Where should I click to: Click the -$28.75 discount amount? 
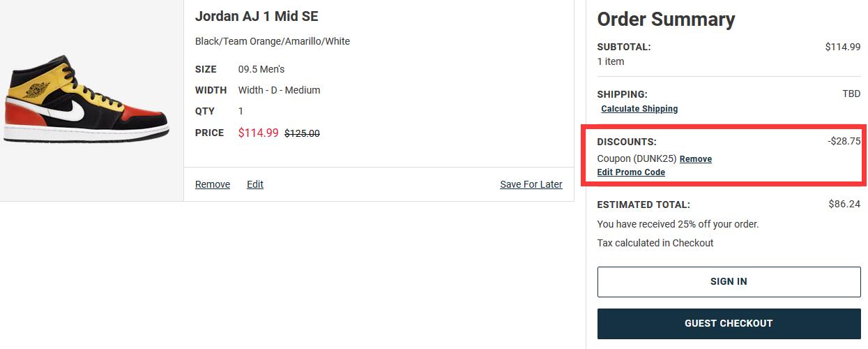(844, 141)
